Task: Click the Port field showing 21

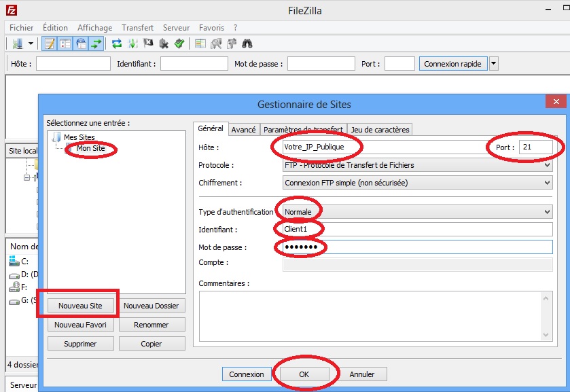Action: [x=536, y=147]
